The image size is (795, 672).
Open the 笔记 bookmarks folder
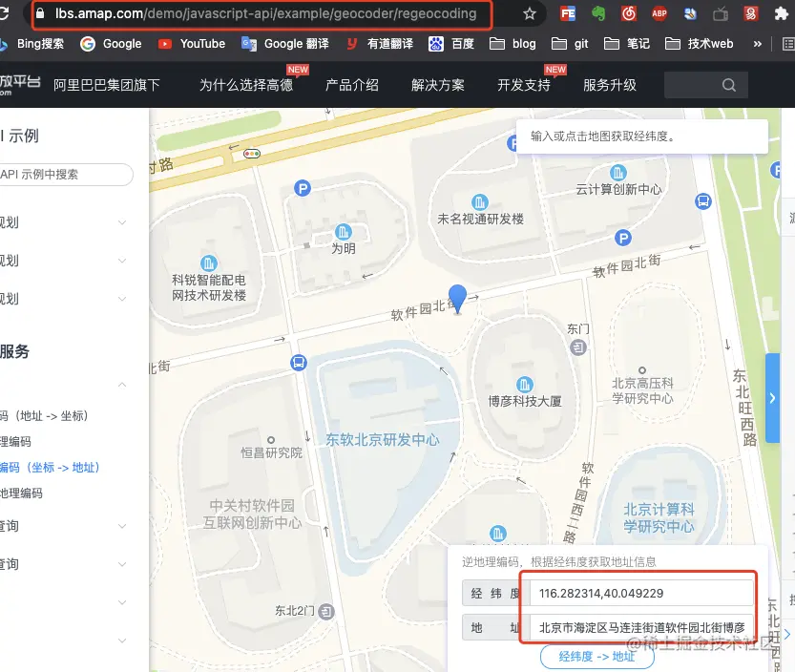tap(627, 44)
